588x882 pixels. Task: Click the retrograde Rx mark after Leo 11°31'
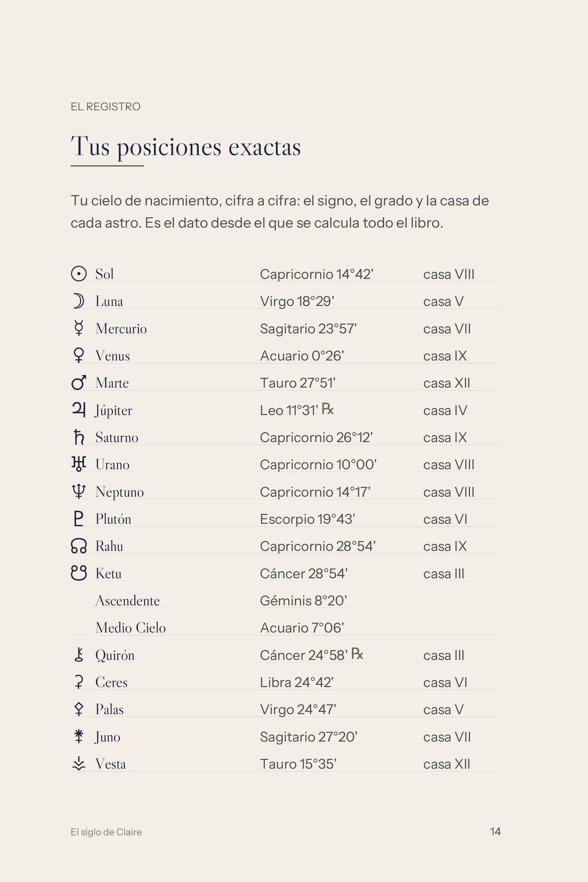[x=328, y=409]
